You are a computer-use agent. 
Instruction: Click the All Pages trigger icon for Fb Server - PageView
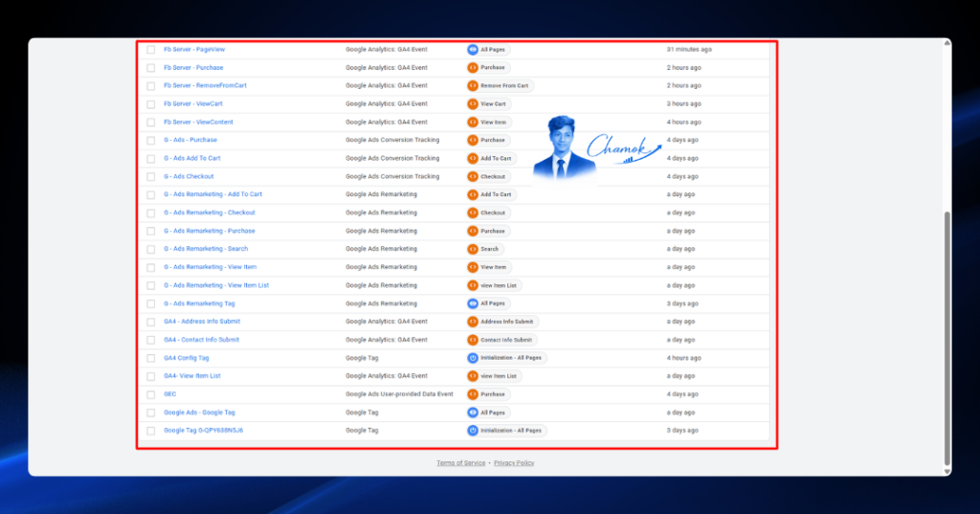pyautogui.click(x=473, y=50)
